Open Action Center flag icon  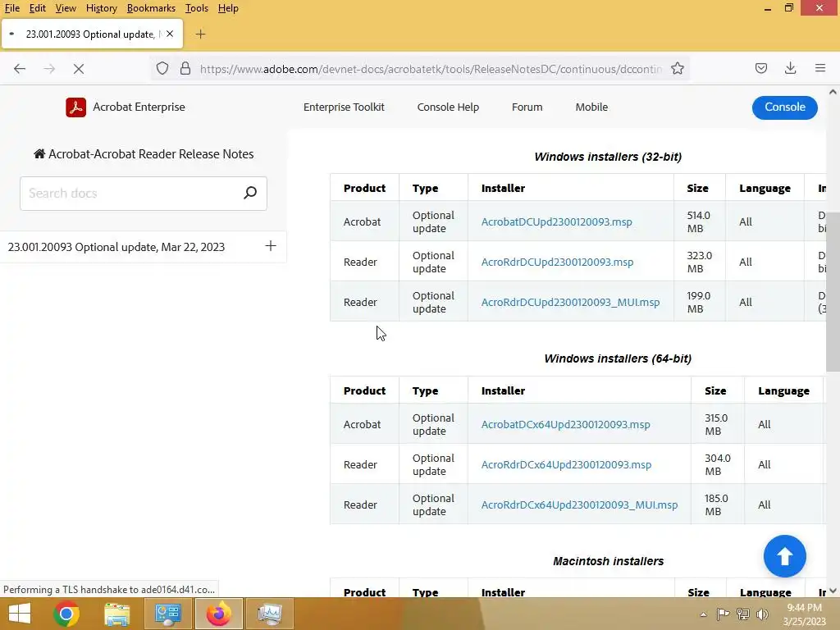tap(723, 614)
